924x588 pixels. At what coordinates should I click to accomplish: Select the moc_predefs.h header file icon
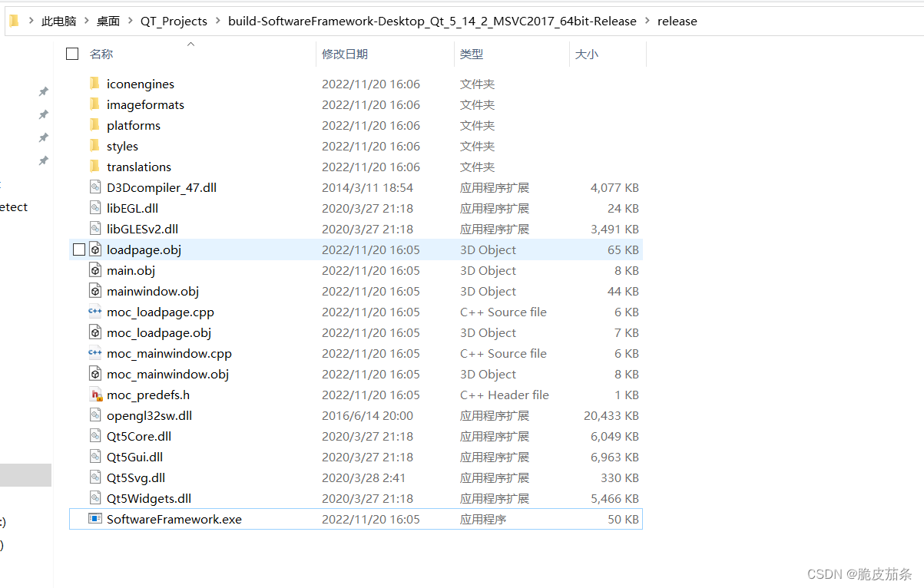pos(97,395)
